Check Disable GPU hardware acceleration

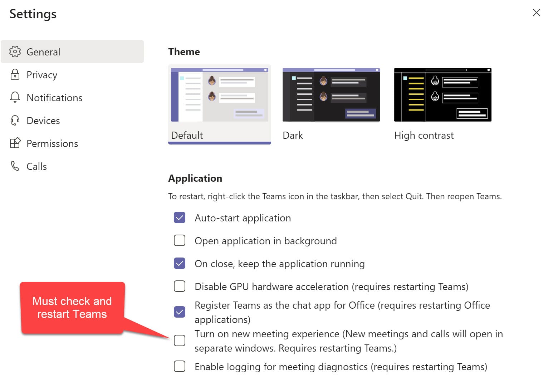(180, 286)
